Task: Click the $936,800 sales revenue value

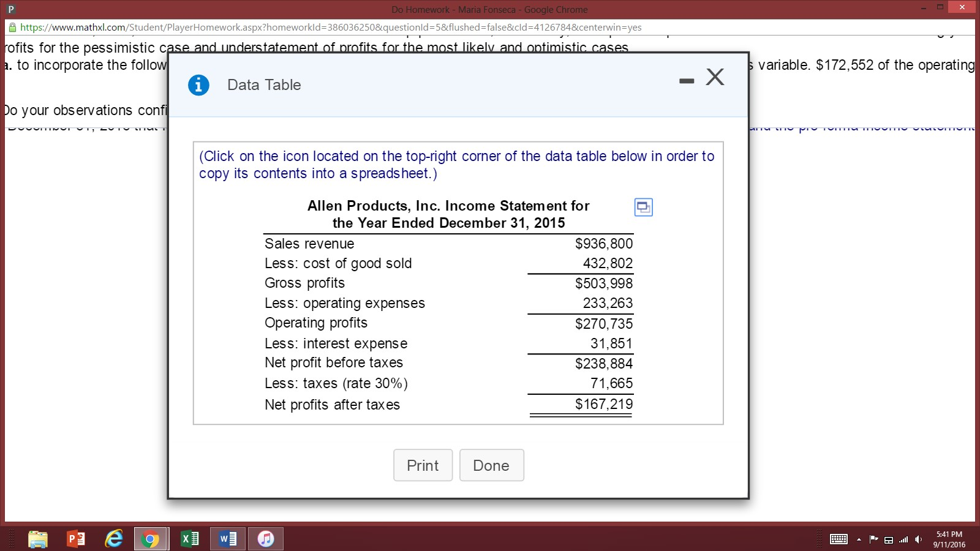Action: tap(604, 244)
